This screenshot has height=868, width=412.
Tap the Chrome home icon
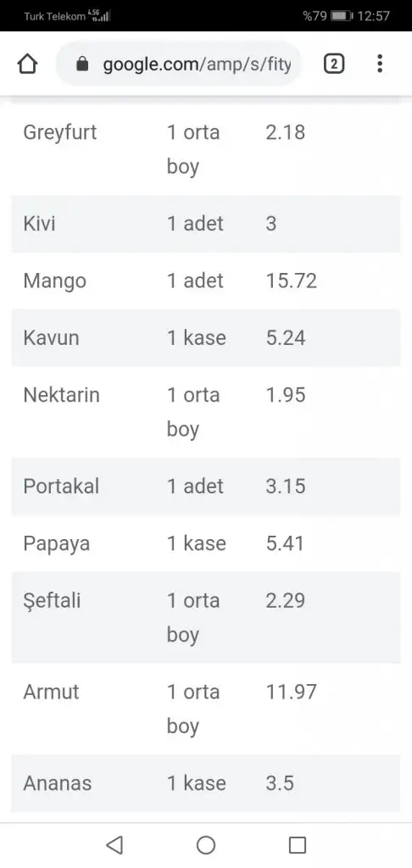[27, 64]
